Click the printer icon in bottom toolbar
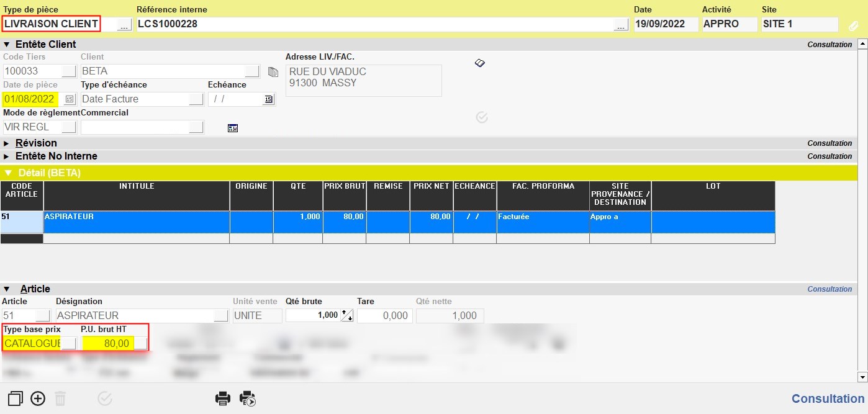Image resolution: width=868 pixels, height=414 pixels. (x=223, y=398)
